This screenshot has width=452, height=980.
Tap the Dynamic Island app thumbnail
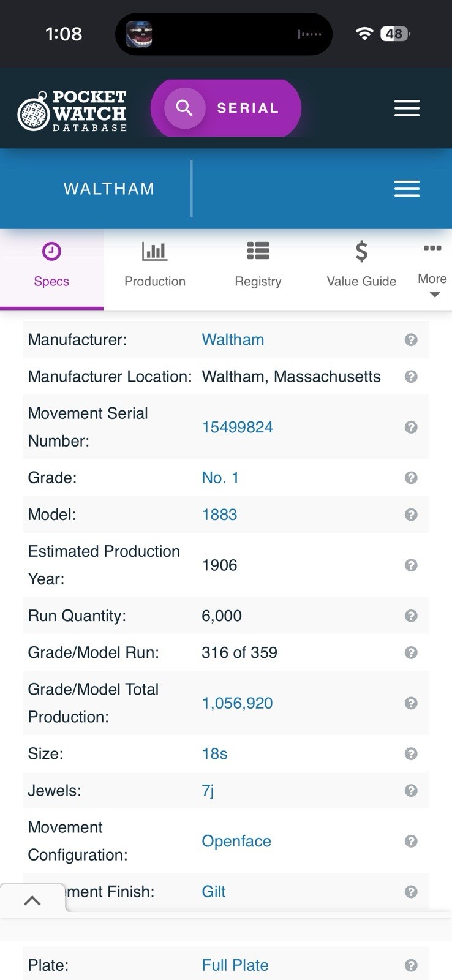point(139,34)
